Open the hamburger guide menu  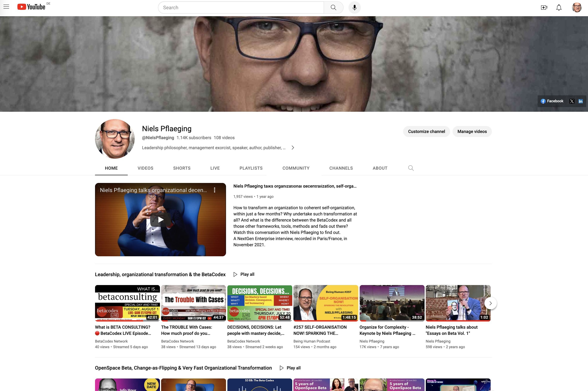pyautogui.click(x=6, y=7)
